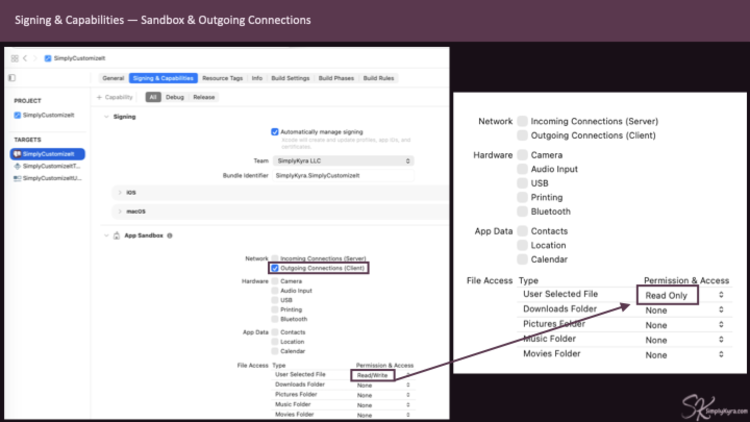Check USB in right panel
Screen dimensions: 750x422
(x=522, y=183)
